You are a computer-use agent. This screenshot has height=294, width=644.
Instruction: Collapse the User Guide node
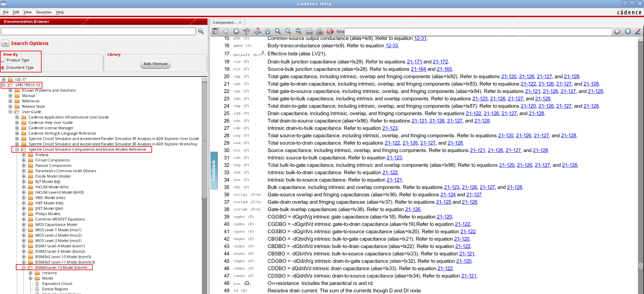pyautogui.click(x=10, y=112)
